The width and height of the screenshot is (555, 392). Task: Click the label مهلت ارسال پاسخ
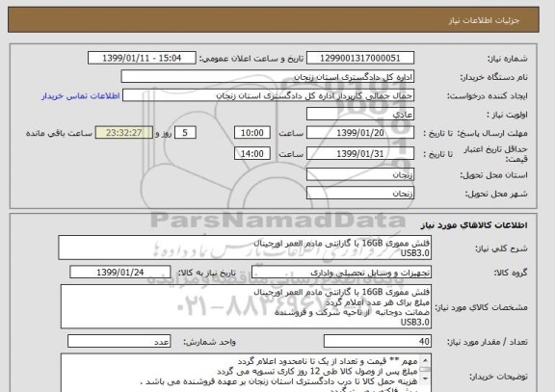tap(492, 133)
